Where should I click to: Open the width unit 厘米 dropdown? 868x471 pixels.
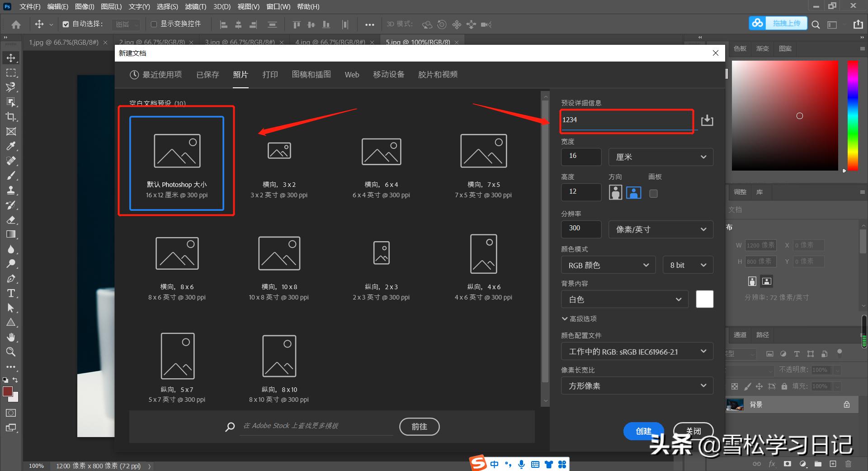coord(660,157)
